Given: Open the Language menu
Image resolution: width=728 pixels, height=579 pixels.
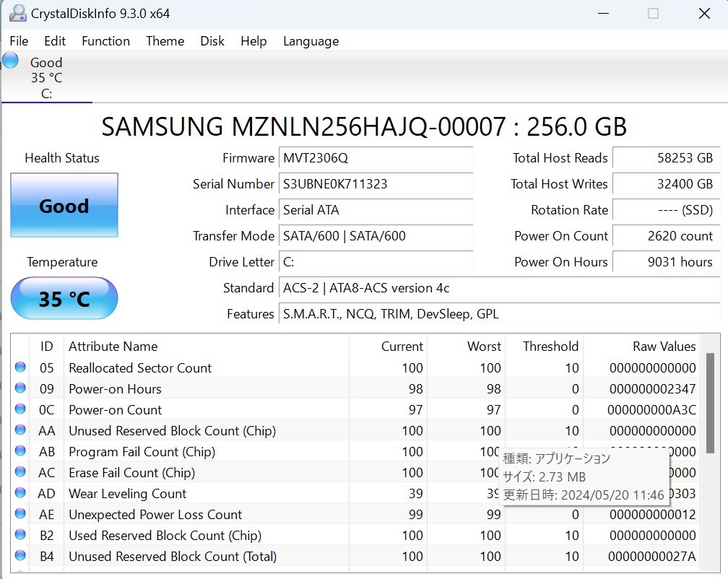Looking at the screenshot, I should [x=311, y=41].
